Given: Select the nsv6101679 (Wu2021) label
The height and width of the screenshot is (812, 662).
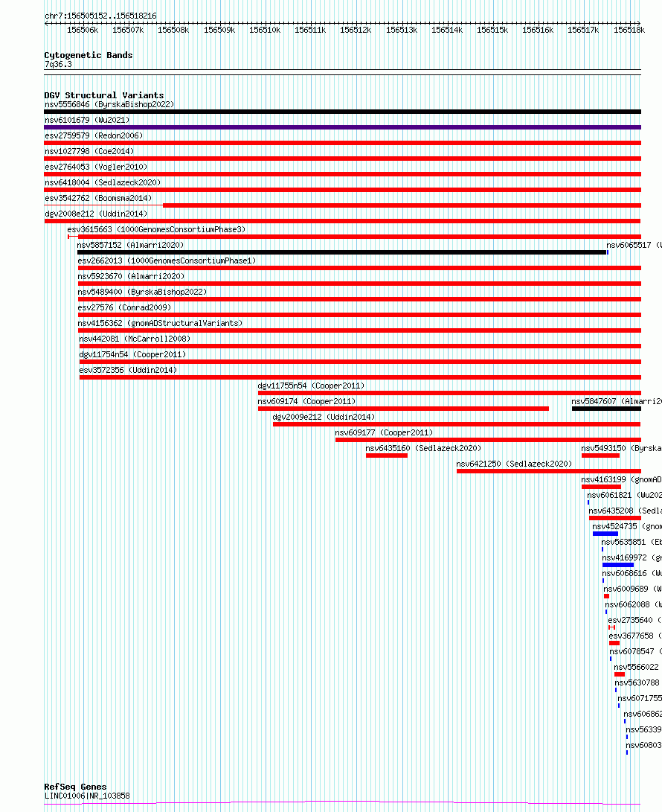Looking at the screenshot, I should (x=87, y=120).
